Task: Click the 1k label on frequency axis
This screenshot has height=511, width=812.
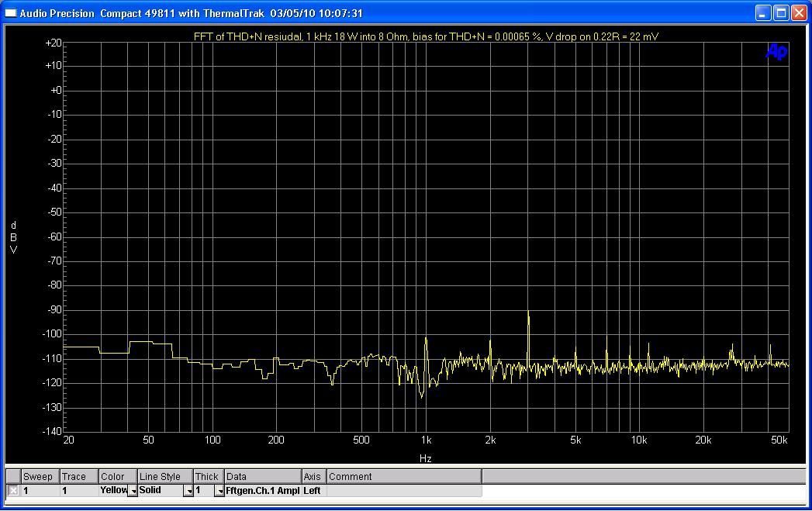Action: pos(426,440)
